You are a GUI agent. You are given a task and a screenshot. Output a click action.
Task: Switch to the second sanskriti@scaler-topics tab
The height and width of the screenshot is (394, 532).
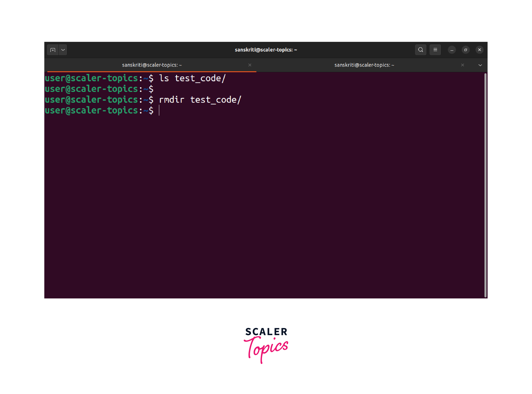pyautogui.click(x=364, y=65)
